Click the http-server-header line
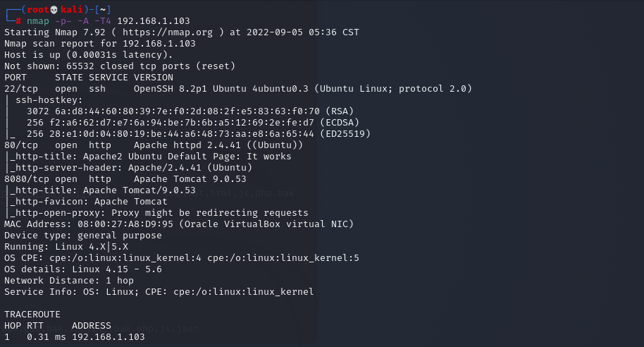This screenshot has width=644, height=347. [x=131, y=168]
